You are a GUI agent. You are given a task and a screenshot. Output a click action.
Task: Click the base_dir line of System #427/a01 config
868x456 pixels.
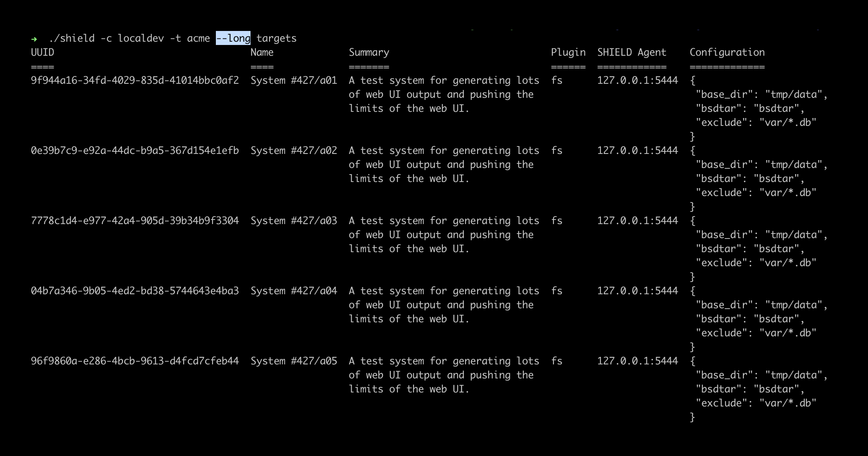coord(762,95)
